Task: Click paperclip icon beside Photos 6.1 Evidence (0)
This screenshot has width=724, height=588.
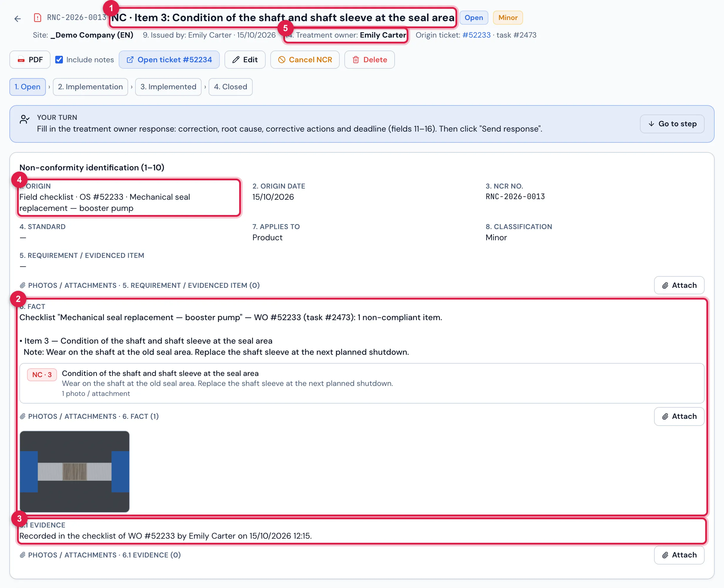Action: pyautogui.click(x=23, y=555)
